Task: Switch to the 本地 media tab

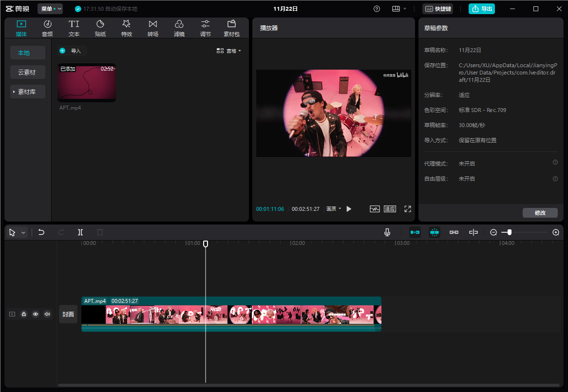Action: [28, 52]
